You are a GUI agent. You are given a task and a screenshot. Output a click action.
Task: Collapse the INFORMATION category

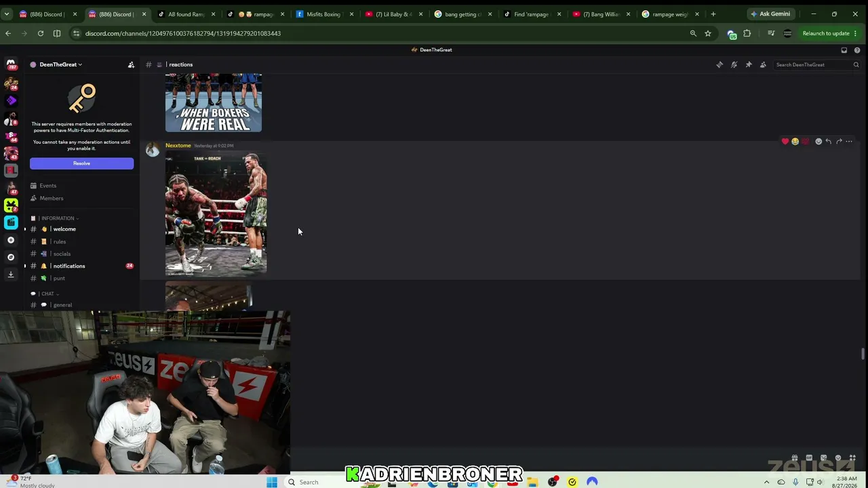(x=58, y=218)
